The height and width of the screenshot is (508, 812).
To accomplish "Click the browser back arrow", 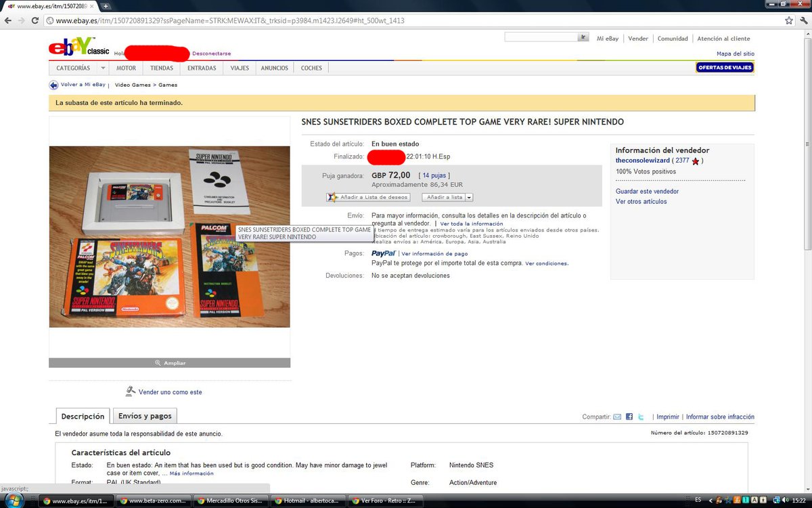I will (x=8, y=21).
